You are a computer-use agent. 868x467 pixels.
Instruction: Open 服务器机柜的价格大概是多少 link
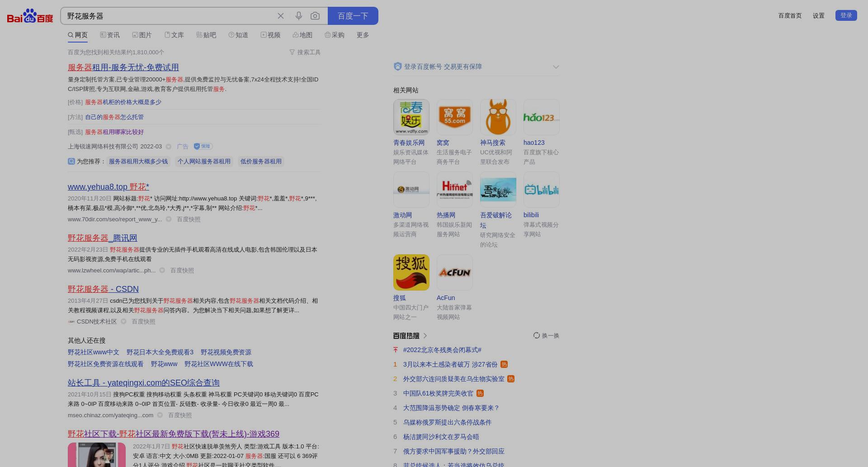123,102
